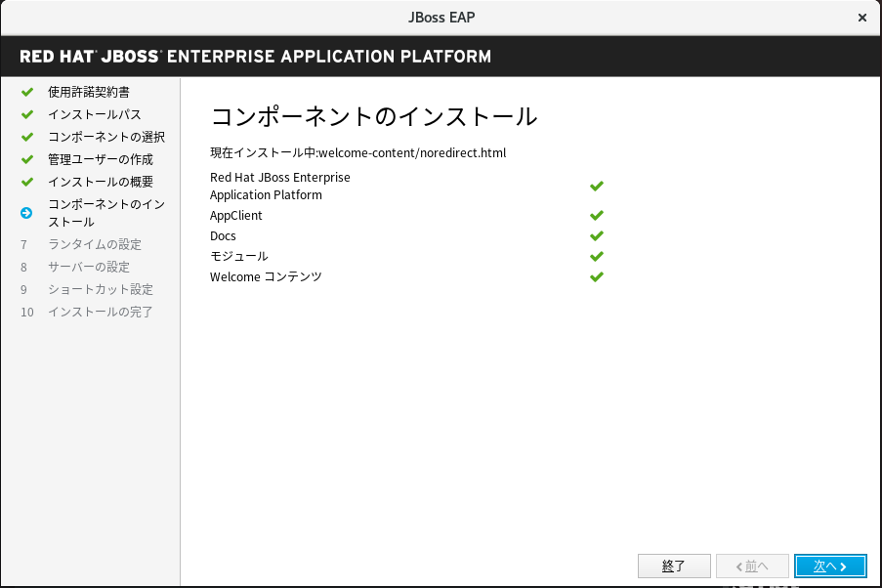This screenshot has width=882, height=588.
Task: Select the インストールパス step in the sidebar
Action: (x=95, y=114)
